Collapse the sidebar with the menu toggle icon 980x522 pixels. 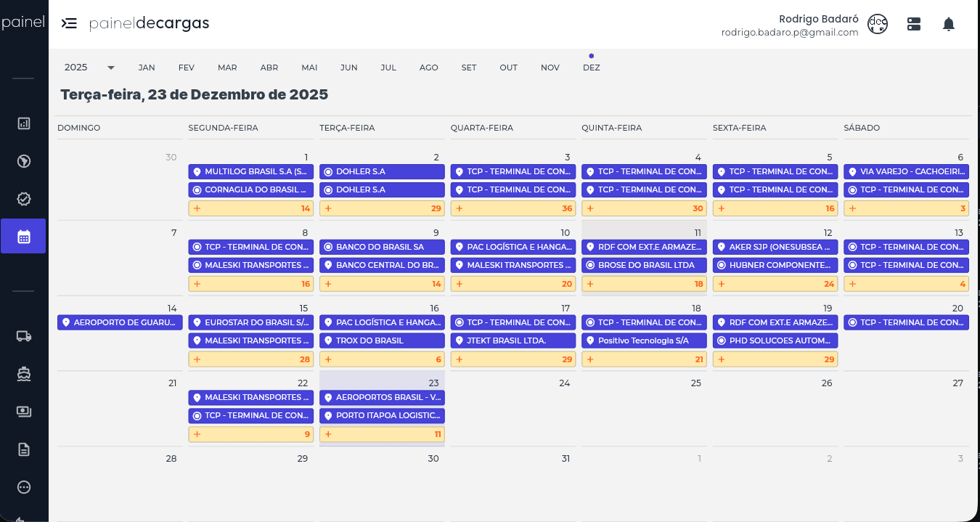pos(69,23)
